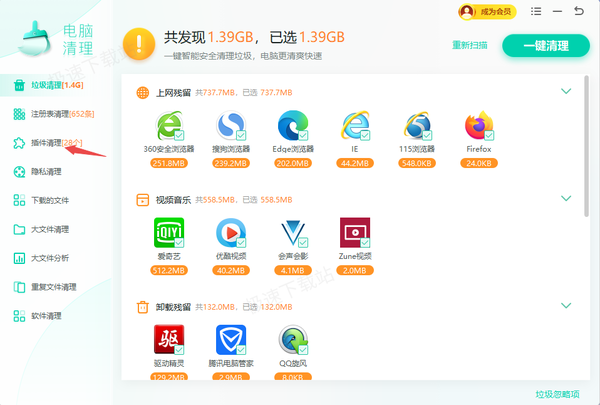Click the Firefox icon
Screen dimensions: 600x405
479,125
